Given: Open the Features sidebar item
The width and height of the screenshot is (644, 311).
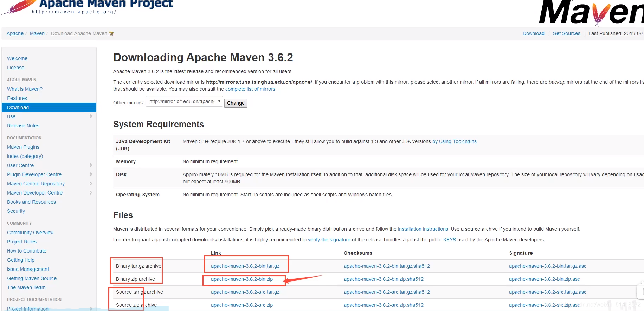Looking at the screenshot, I should point(17,98).
